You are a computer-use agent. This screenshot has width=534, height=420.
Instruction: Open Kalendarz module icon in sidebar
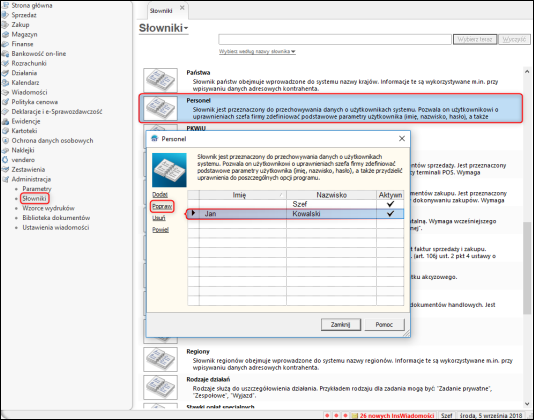(x=5, y=82)
